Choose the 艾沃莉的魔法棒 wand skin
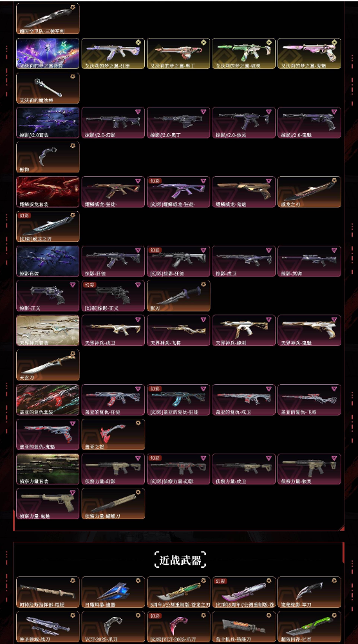358x644 pixels. coord(48,88)
